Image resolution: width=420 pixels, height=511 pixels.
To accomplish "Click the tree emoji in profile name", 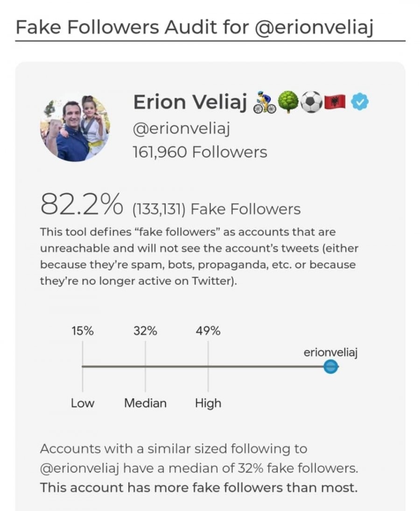I will click(288, 102).
